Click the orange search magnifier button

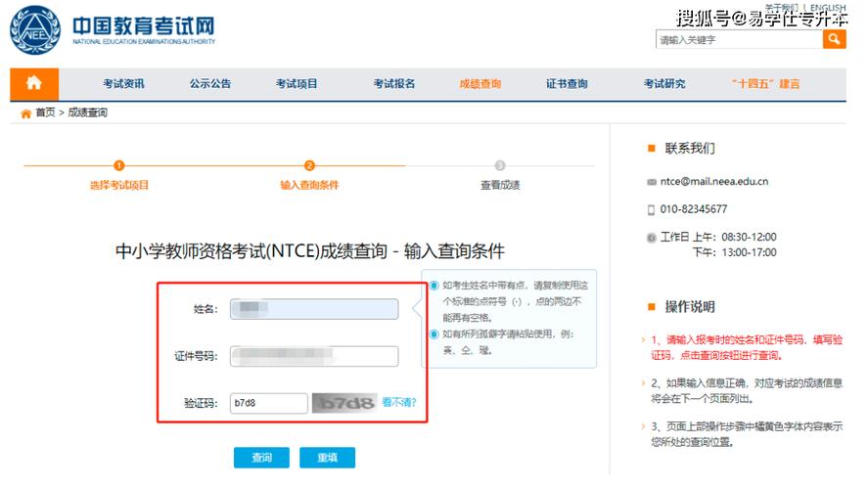[834, 39]
